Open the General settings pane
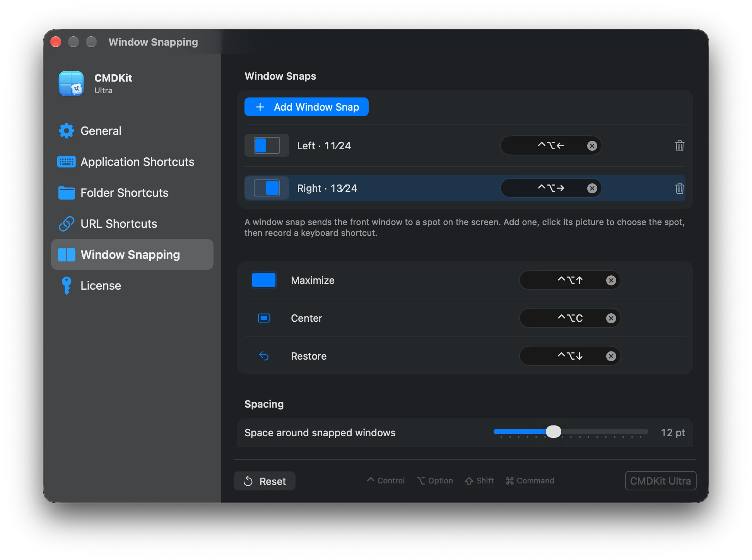 [132, 131]
